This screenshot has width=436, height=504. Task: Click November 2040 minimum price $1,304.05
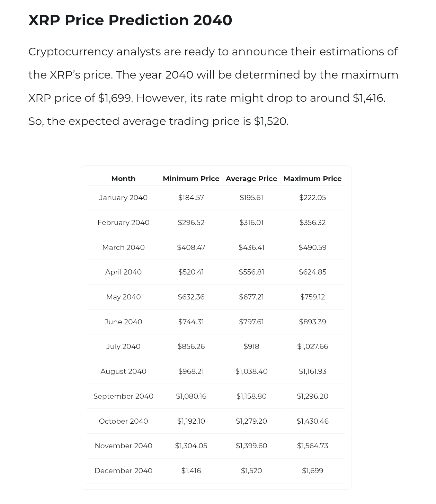coord(191,446)
